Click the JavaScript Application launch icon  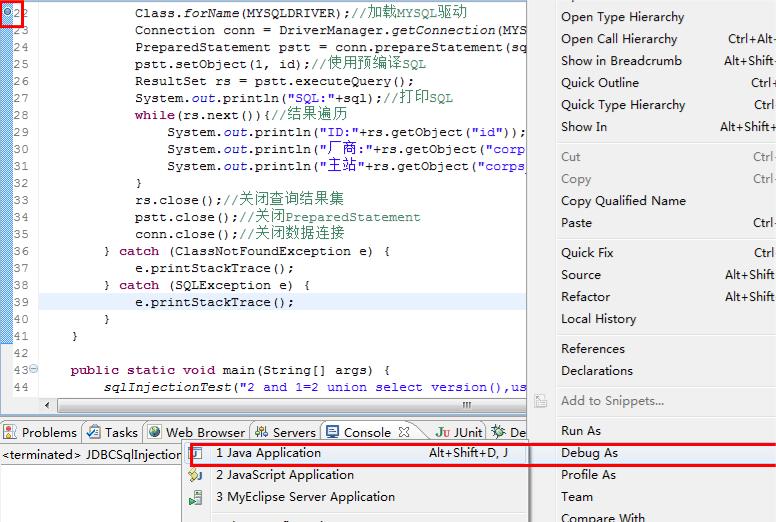[196, 475]
